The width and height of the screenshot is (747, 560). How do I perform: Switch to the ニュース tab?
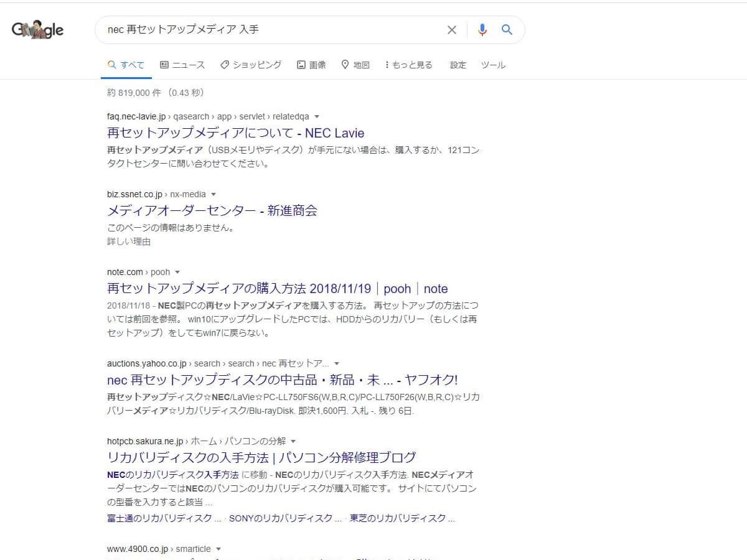182,65
